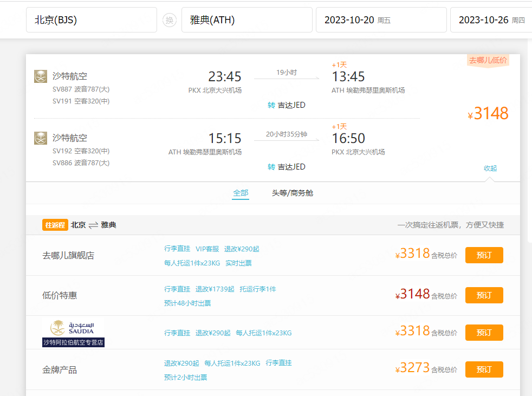Click 每人托运1件x23KG in Saudia 专营店 row
Screen dimensions: 532x396
(264, 333)
